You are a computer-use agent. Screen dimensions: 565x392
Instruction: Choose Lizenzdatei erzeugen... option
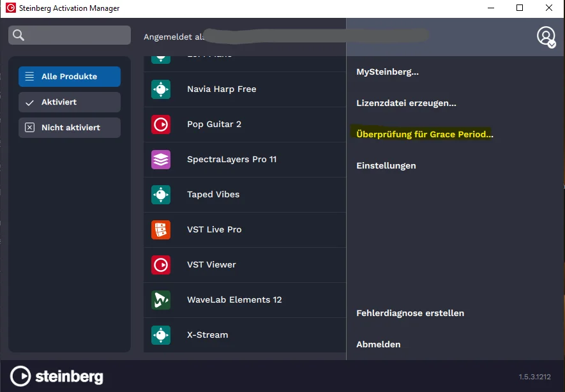point(406,103)
